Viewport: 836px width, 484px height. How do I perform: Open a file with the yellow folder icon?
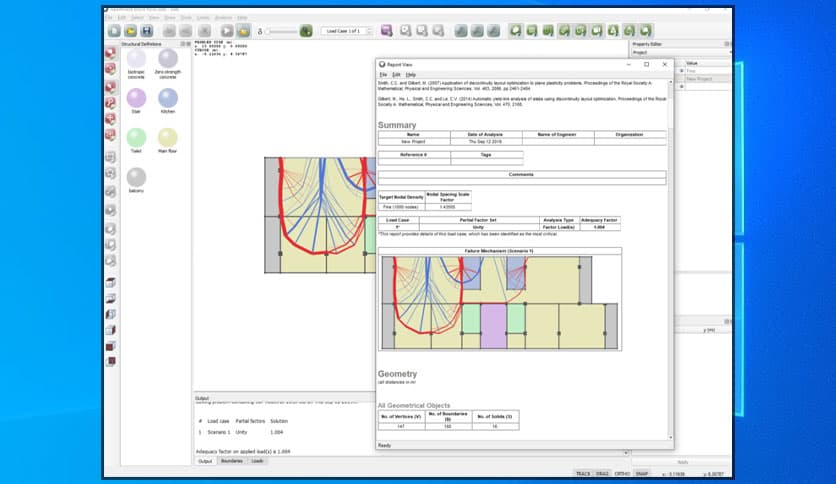pos(131,31)
